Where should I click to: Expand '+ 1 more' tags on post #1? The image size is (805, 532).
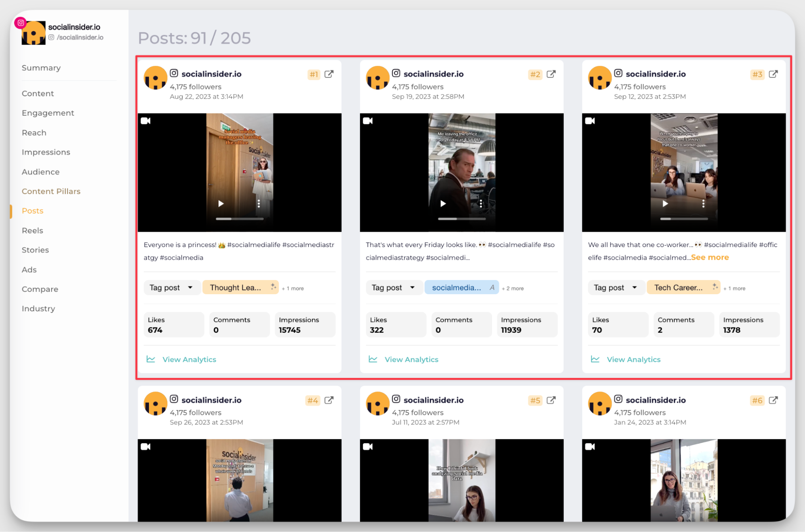tap(293, 289)
